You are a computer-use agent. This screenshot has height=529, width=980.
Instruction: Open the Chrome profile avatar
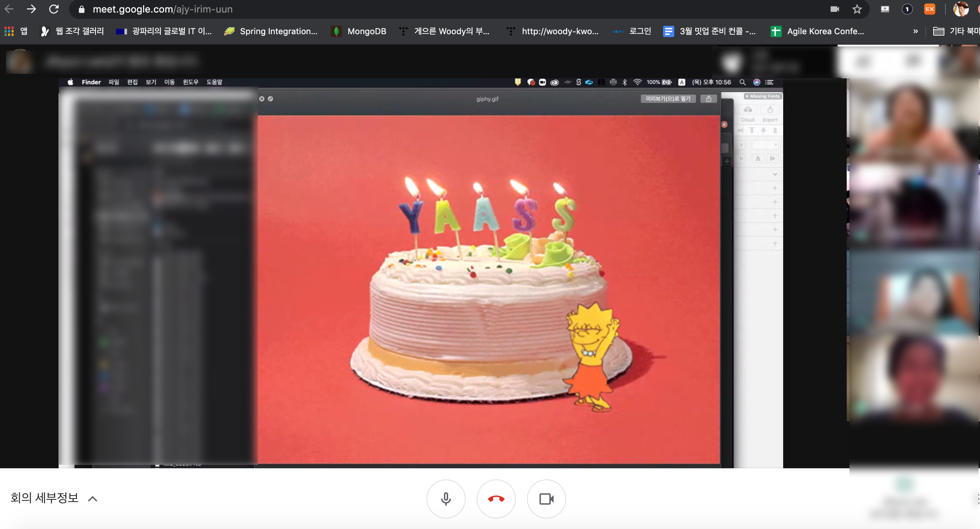[960, 9]
